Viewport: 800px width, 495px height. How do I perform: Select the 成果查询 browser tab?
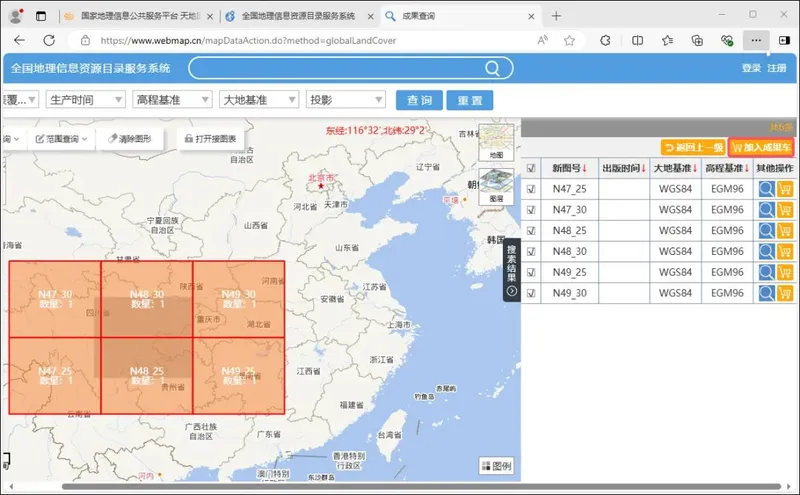[460, 16]
